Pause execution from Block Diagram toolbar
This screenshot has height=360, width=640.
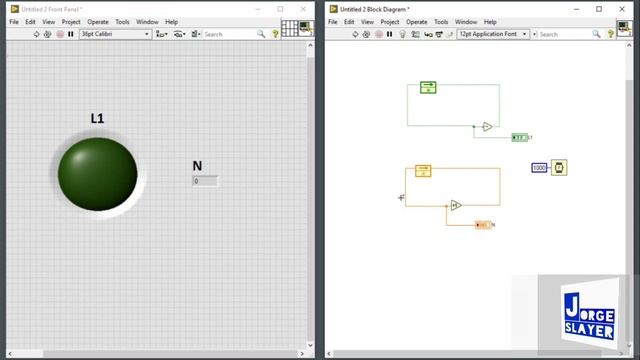(x=389, y=34)
